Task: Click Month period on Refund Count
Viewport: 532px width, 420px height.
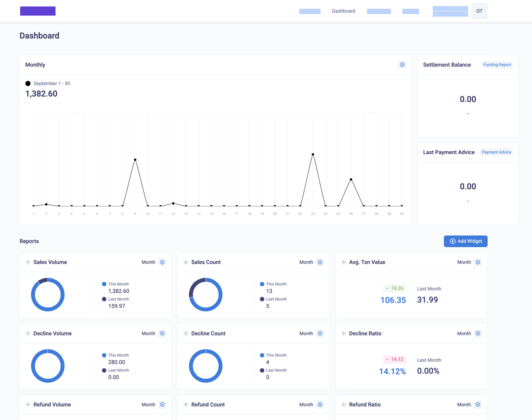Action: (x=306, y=404)
